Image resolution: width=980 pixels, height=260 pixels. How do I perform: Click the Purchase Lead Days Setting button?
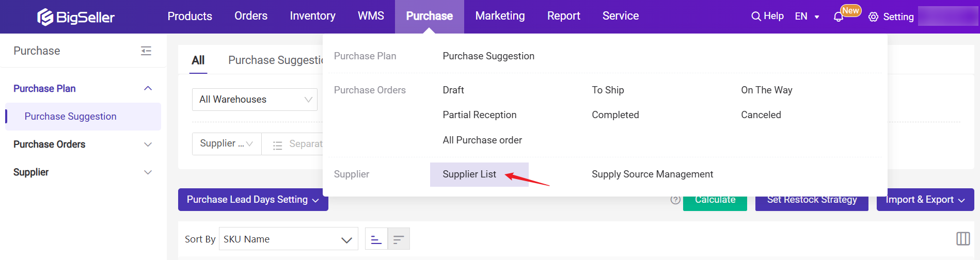(253, 200)
